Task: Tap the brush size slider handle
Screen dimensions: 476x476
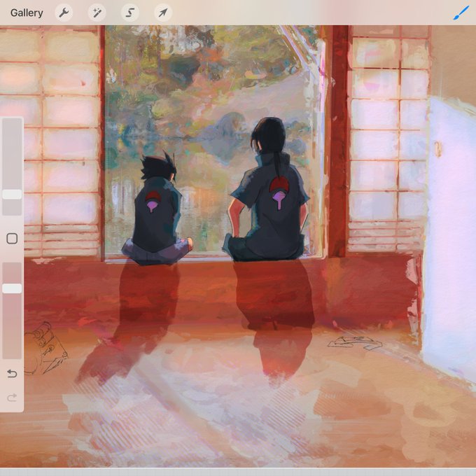Action: pyautogui.click(x=12, y=195)
